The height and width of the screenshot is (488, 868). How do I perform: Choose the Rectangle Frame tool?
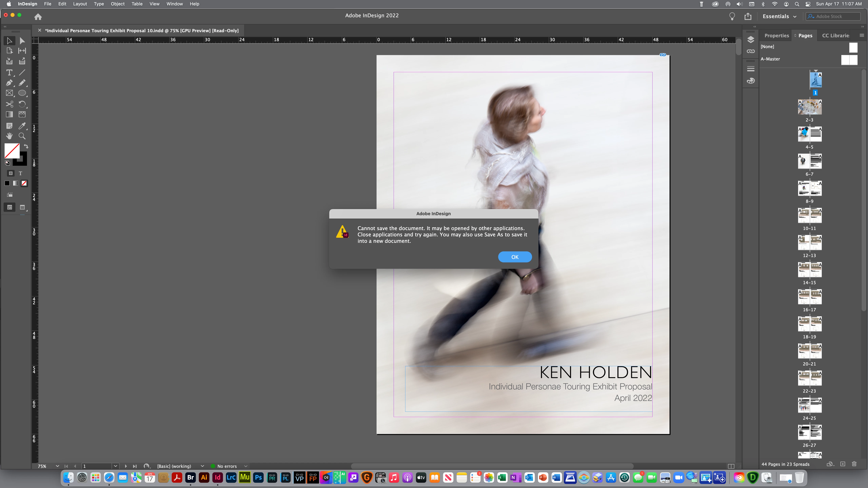pos(9,93)
